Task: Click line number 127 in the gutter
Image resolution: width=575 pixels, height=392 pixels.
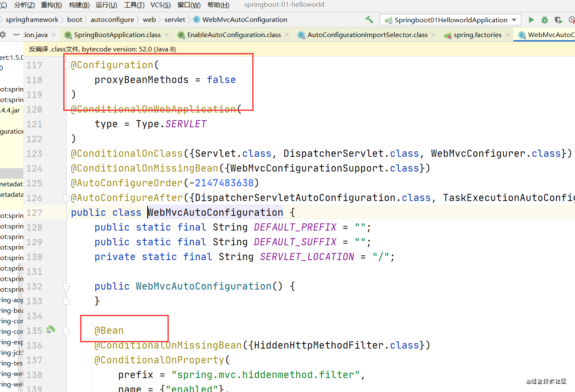Action: 34,213
